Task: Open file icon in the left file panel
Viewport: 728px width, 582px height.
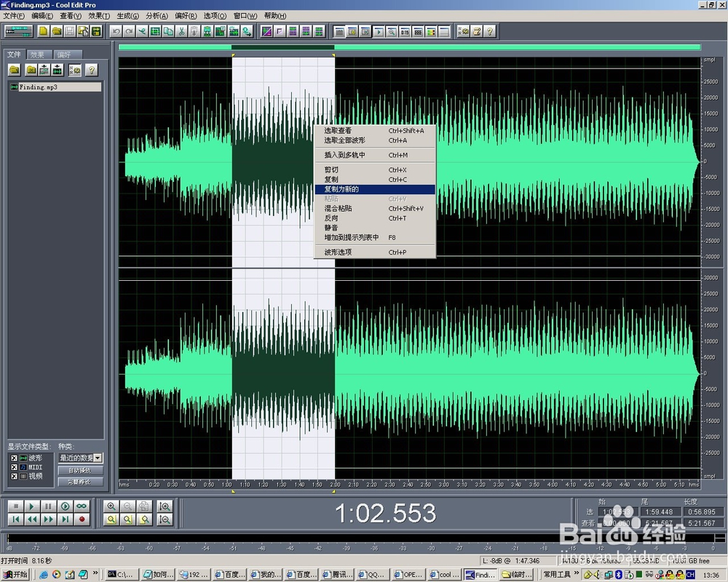Action: (15, 70)
